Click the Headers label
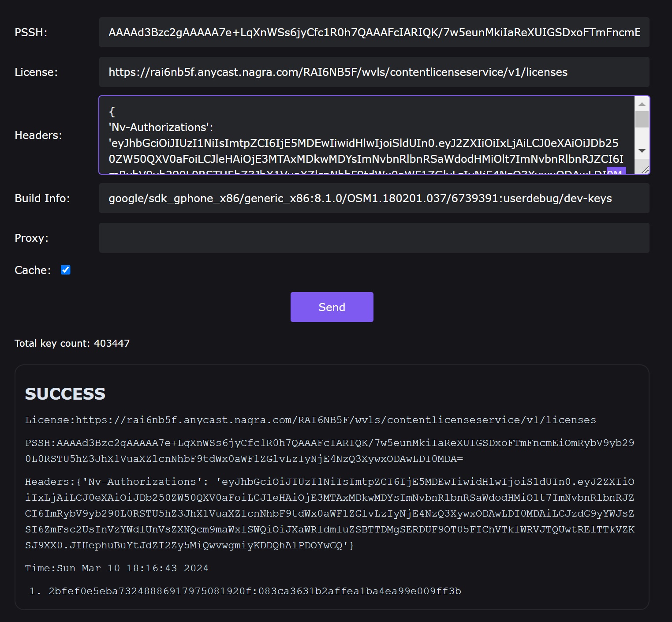The image size is (672, 622). 38,135
